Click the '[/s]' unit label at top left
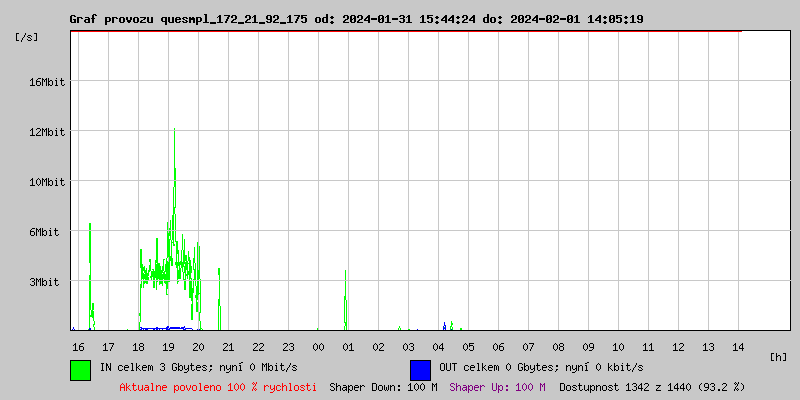 [x=27, y=36]
